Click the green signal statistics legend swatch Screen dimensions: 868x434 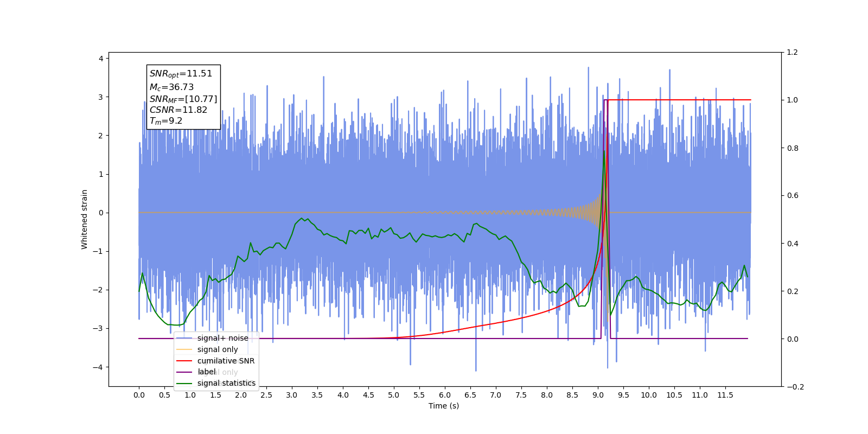click(x=184, y=383)
